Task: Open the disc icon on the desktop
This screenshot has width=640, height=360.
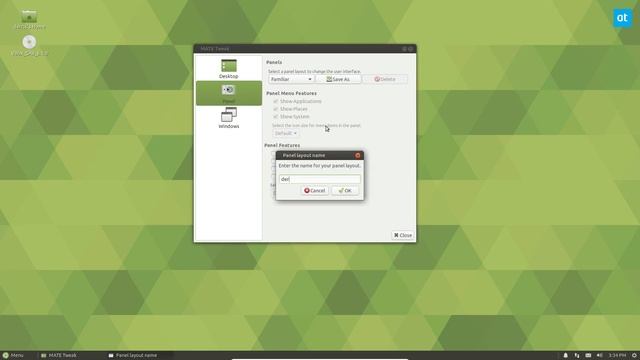Action: pyautogui.click(x=29, y=45)
